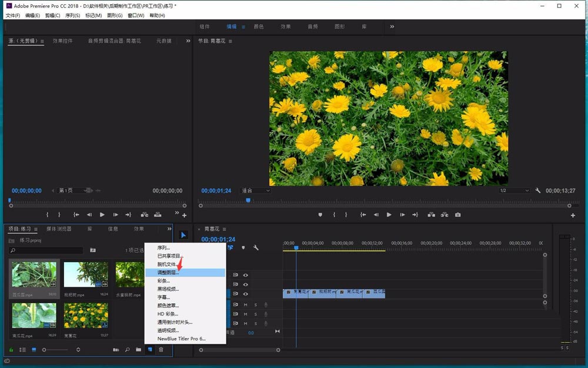Click Add Marker icon in Program monitor
This screenshot has height=368, width=588.
(320, 215)
